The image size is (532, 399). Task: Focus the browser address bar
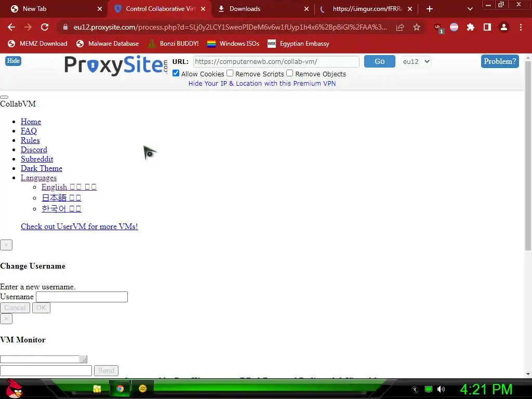coord(230,27)
